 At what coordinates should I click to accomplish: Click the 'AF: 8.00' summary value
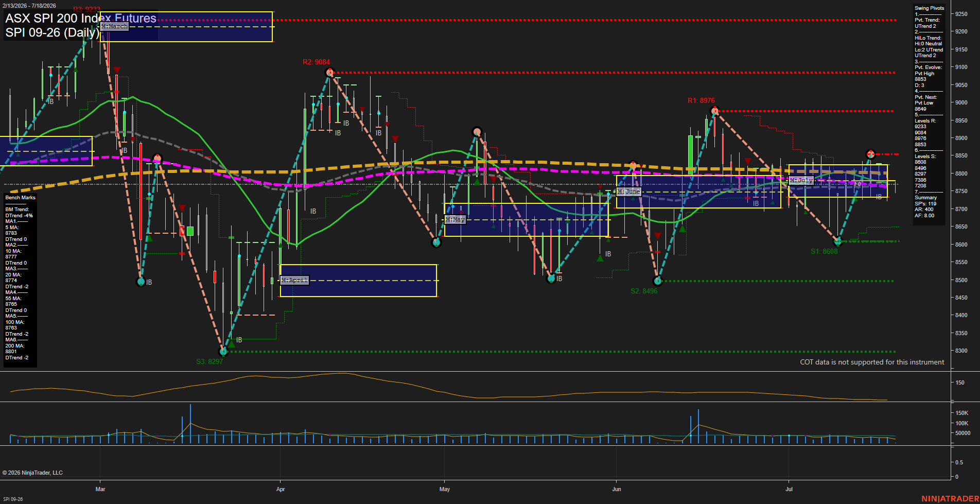coord(924,216)
